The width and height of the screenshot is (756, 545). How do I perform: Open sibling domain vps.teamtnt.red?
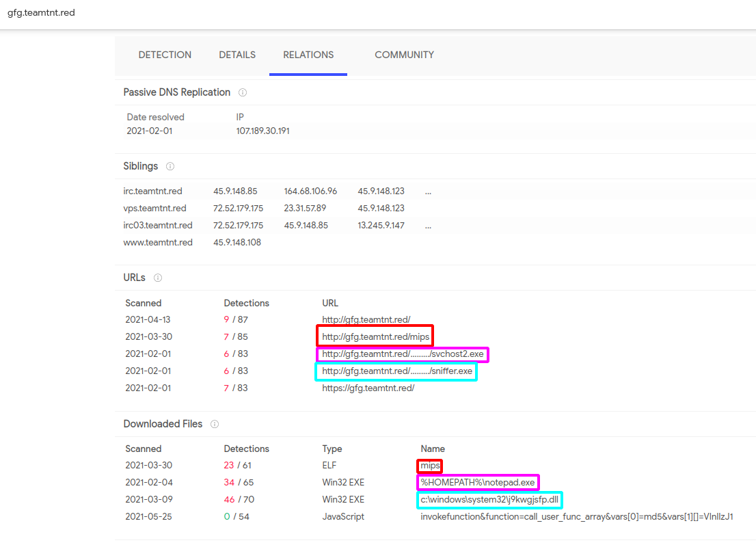point(154,208)
